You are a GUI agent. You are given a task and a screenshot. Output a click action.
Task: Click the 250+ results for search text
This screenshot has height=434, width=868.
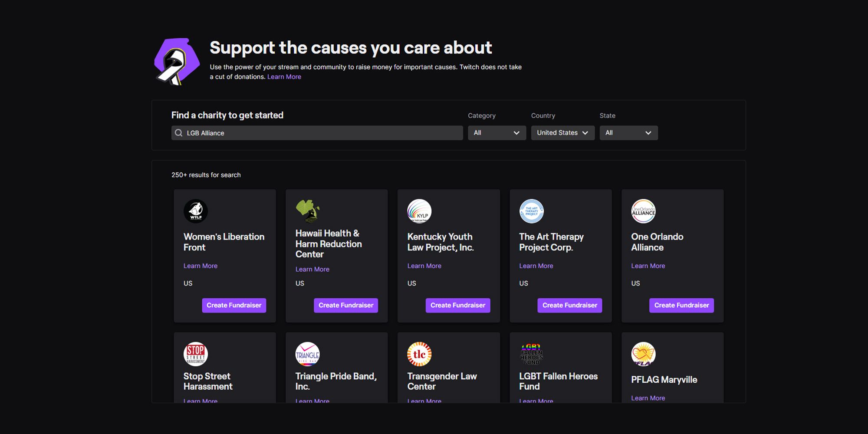[206, 175]
